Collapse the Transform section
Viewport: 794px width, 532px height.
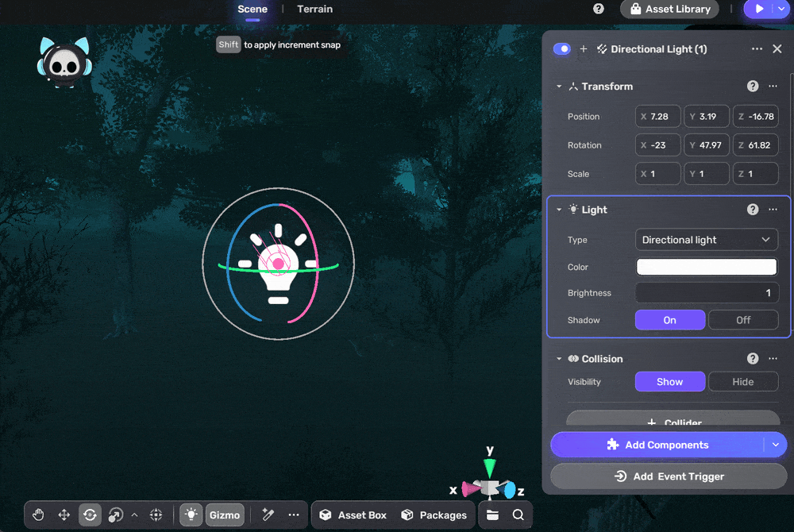[559, 87]
